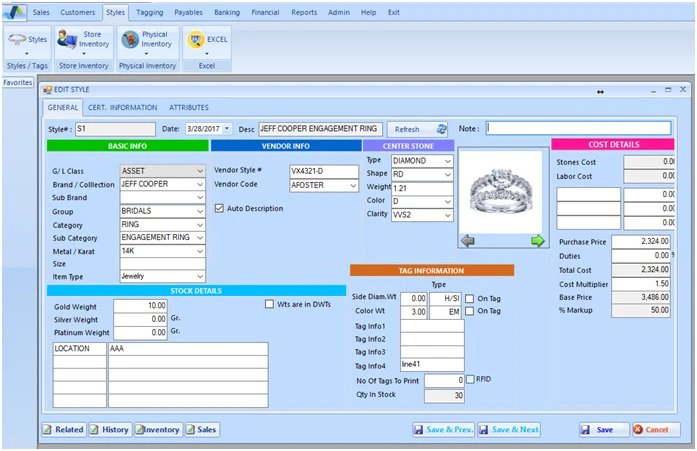Click the Tag Info4 field

[433, 364]
